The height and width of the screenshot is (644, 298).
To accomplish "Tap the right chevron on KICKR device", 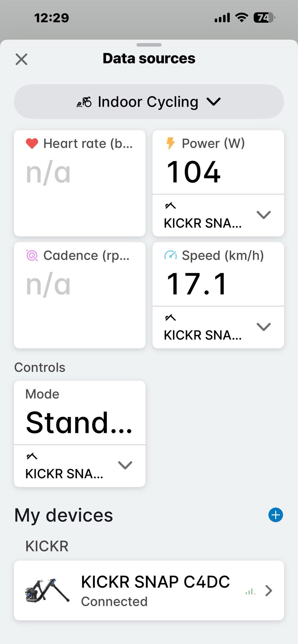I will click(269, 591).
